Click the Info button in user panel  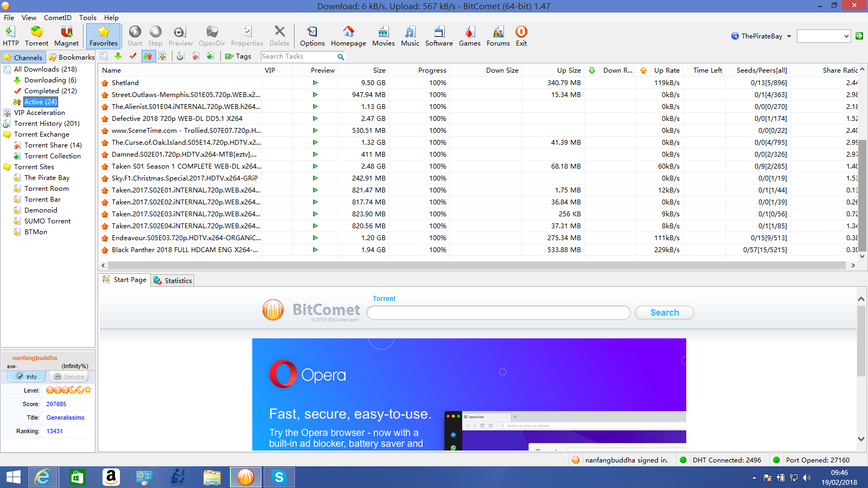(27, 377)
